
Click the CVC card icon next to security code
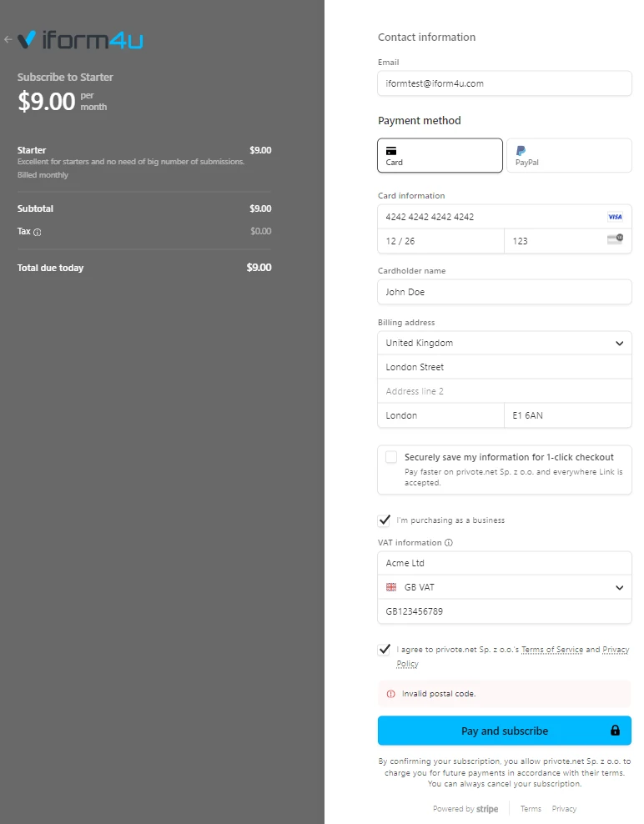pyautogui.click(x=615, y=239)
